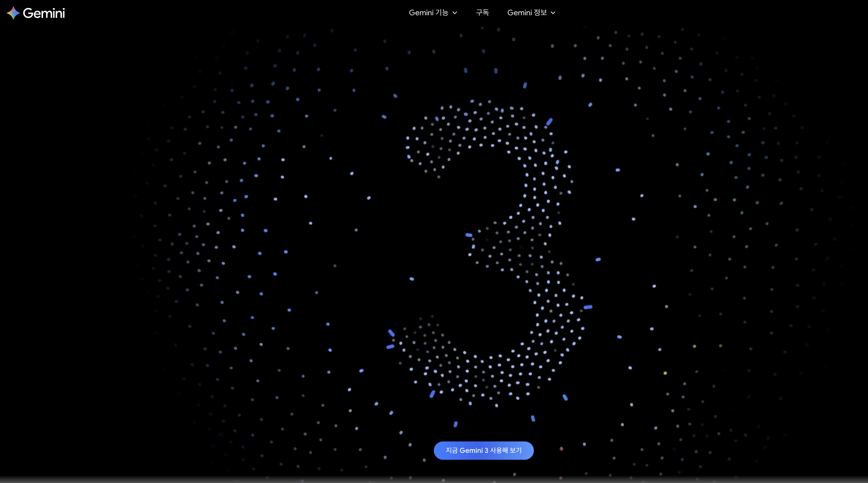Click the Gemini 3 text inside blue button
Screen dimensions: 868x483
[x=474, y=451]
